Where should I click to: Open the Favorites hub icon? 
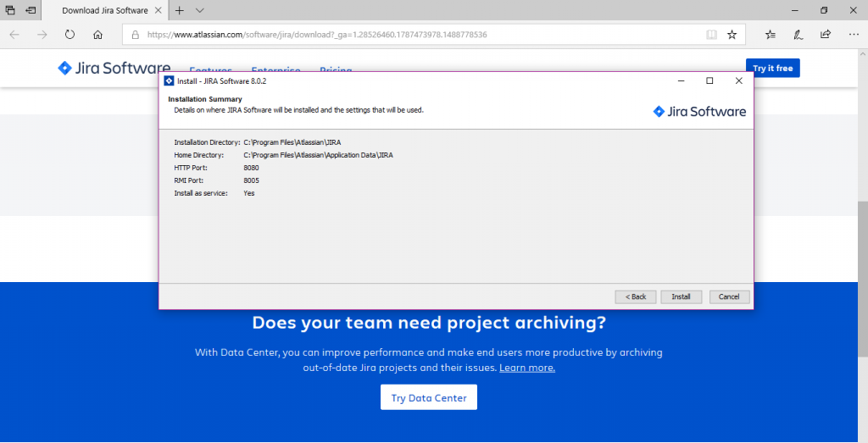click(770, 34)
